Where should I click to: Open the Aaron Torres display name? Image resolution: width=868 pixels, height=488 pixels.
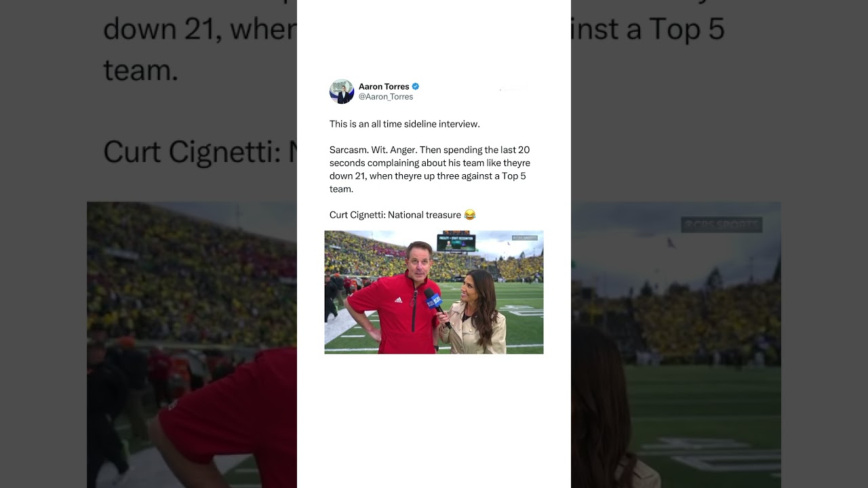(384, 87)
